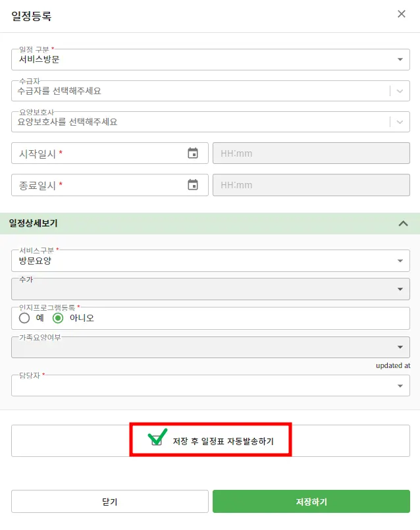Open the 가족요양여부 dropdown
Image resolution: width=420 pixels, height=530 pixels.
(x=399, y=347)
